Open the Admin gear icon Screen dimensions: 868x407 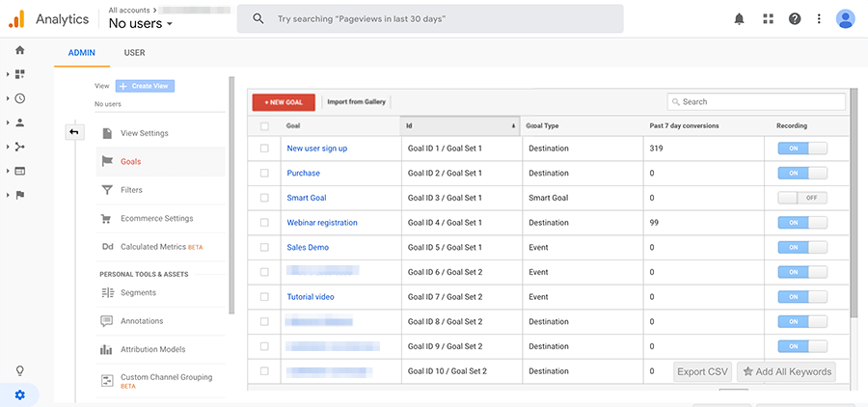click(20, 394)
